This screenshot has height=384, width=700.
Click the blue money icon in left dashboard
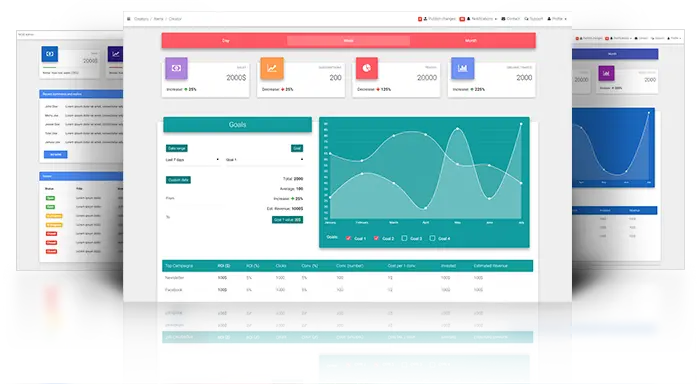coord(50,54)
